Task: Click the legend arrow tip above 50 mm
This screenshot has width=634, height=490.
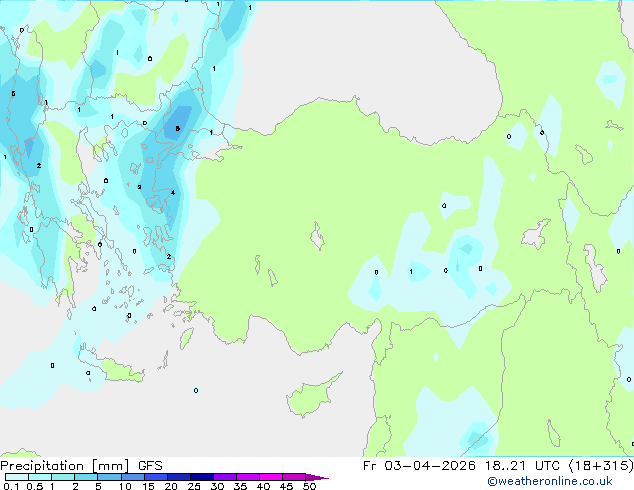Action: pyautogui.click(x=317, y=477)
